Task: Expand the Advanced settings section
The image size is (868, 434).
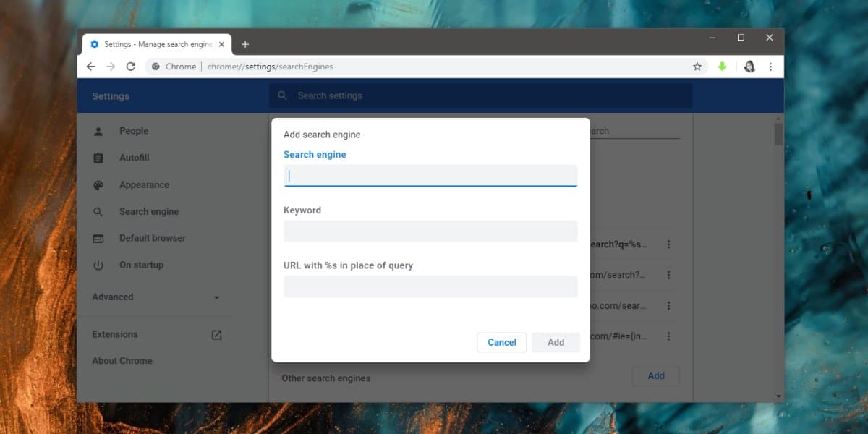Action: (156, 297)
